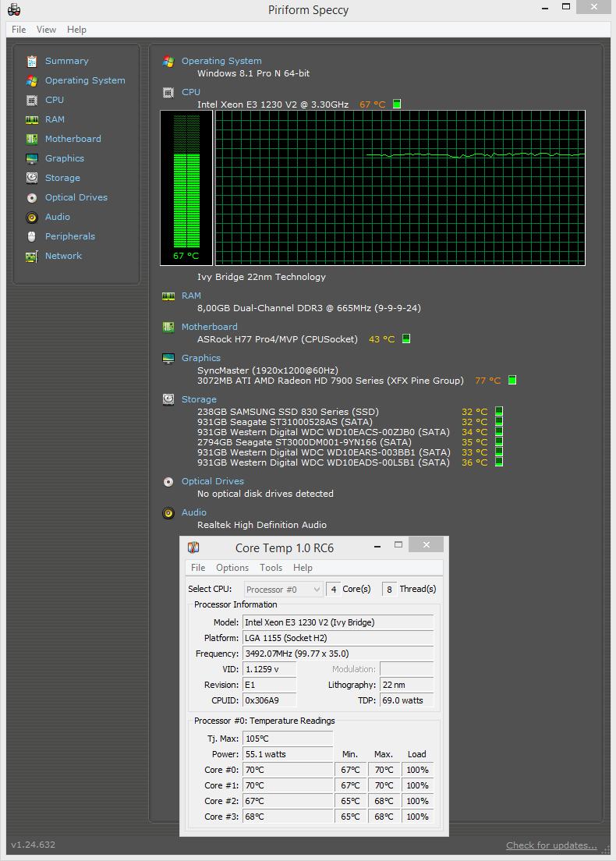Viewport: 616px width, 861px height.
Task: Open the Tools menu in Core Temp
Action: click(x=271, y=568)
